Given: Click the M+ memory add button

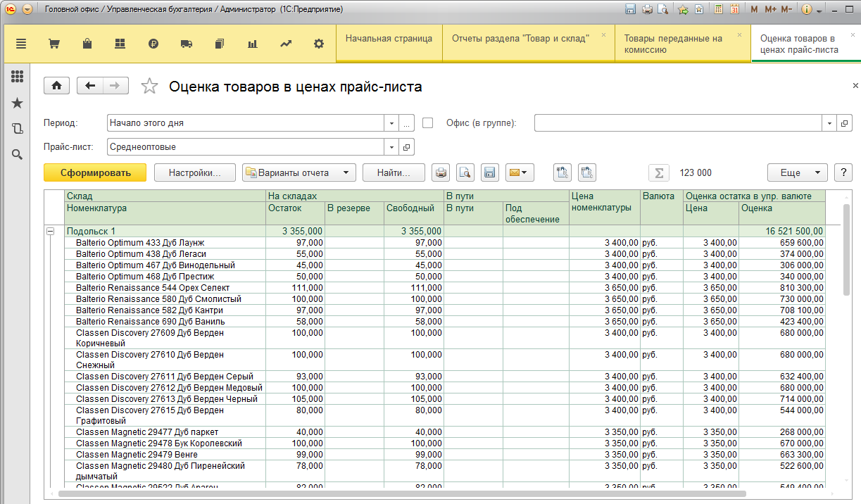Looking at the screenshot, I should (x=770, y=10).
